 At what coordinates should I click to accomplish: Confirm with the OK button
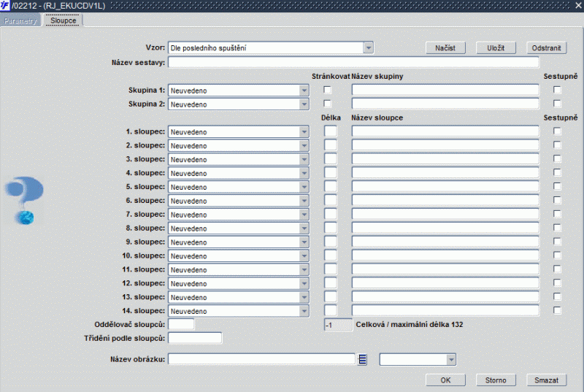pos(445,380)
